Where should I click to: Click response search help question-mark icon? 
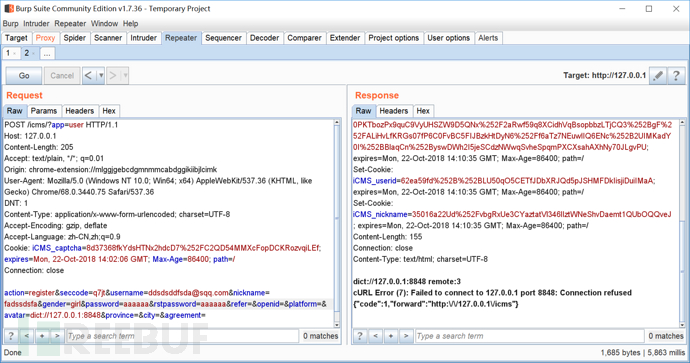click(360, 336)
